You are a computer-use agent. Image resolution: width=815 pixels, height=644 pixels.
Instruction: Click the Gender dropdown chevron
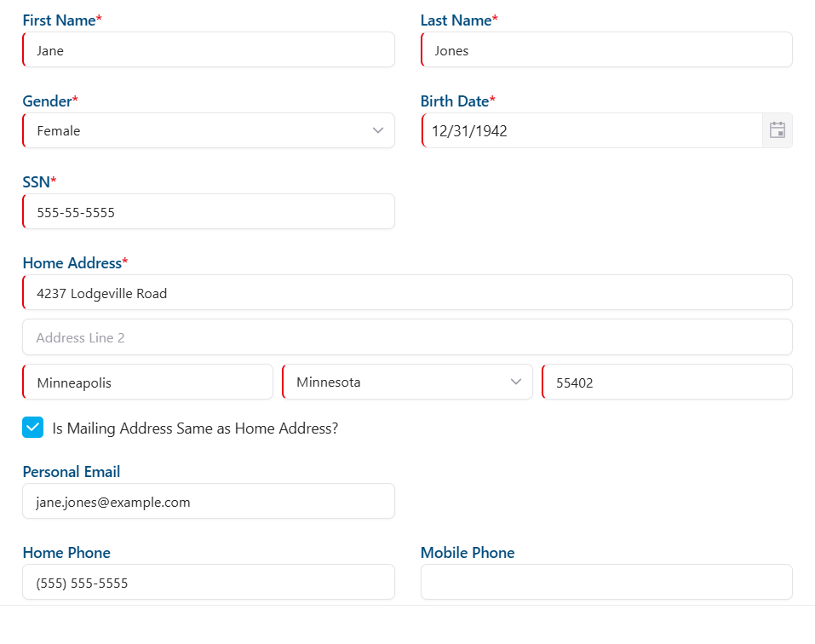[377, 130]
